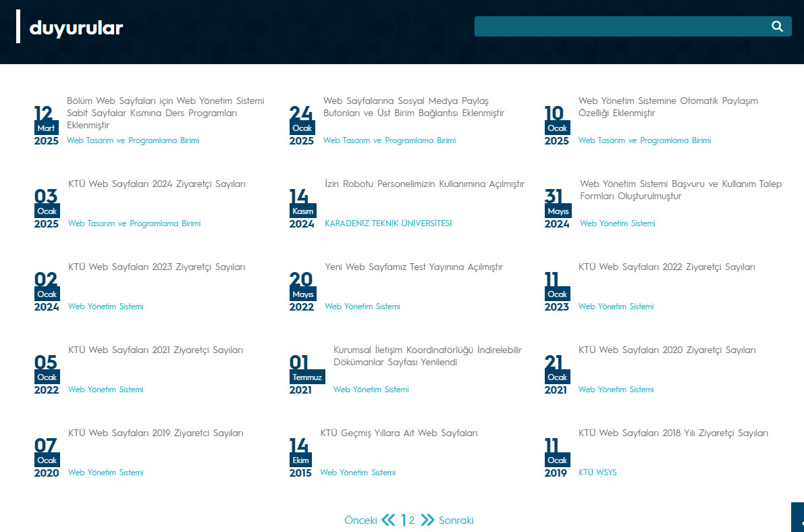Select page 1 in pagination
This screenshot has width=804, height=532.
pos(404,521)
